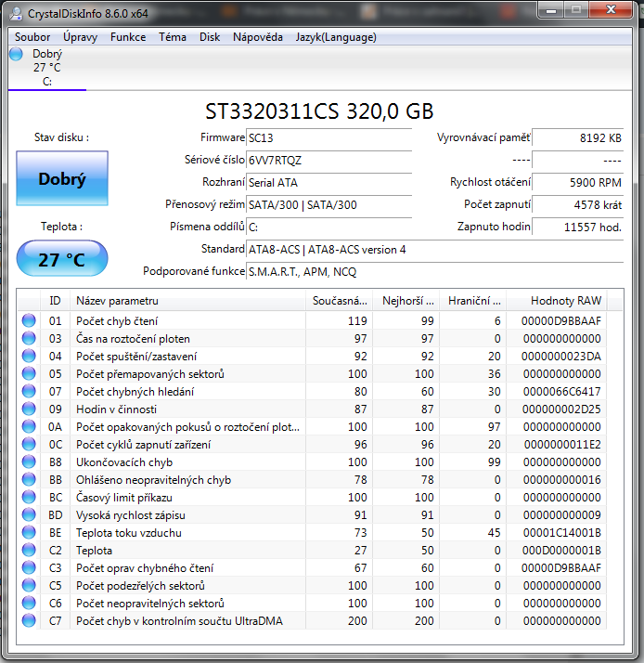Select the Dobrý 27 °C C: disk tab

coord(46,68)
